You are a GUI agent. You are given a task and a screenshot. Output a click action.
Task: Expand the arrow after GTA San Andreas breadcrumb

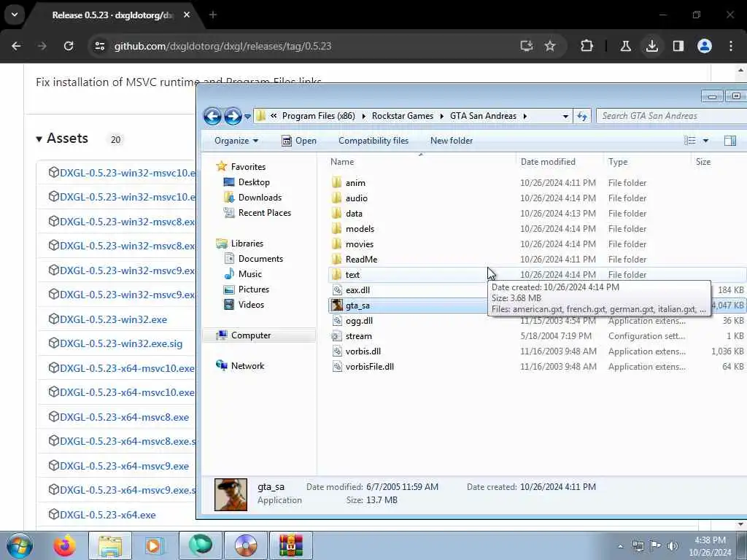525,116
